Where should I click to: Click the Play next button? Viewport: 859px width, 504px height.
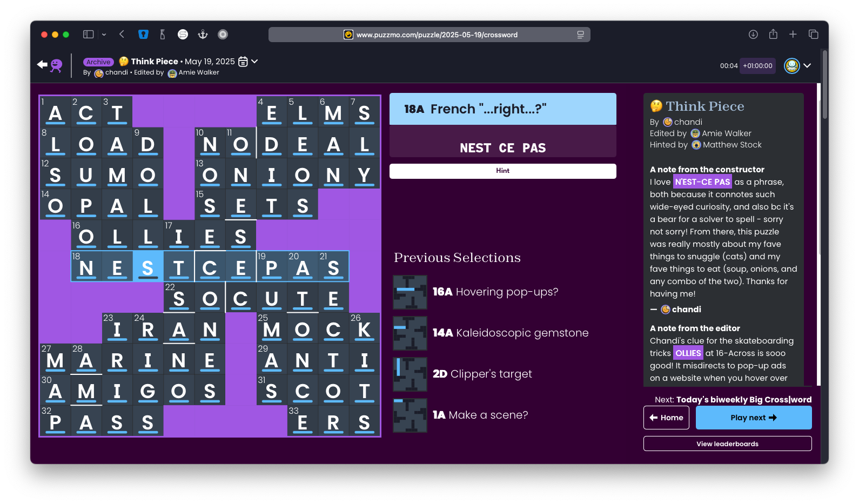click(x=753, y=418)
